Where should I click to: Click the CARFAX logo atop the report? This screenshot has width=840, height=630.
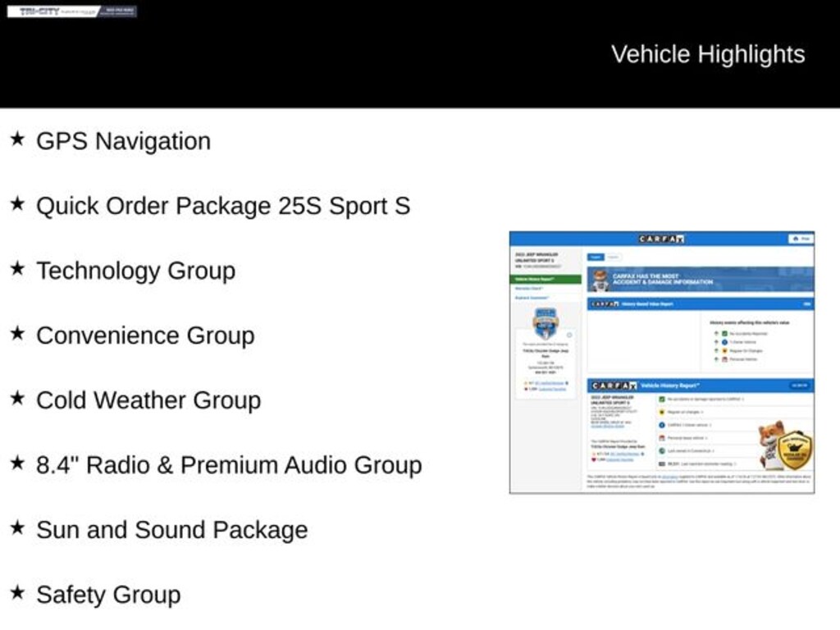661,239
